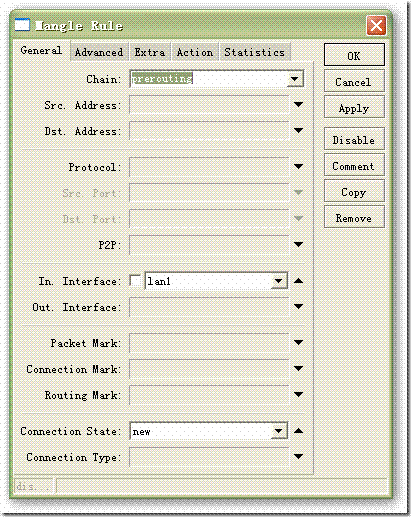This screenshot has height=517, width=411.
Task: Click the Packet Mark input field
Action: 209,343
